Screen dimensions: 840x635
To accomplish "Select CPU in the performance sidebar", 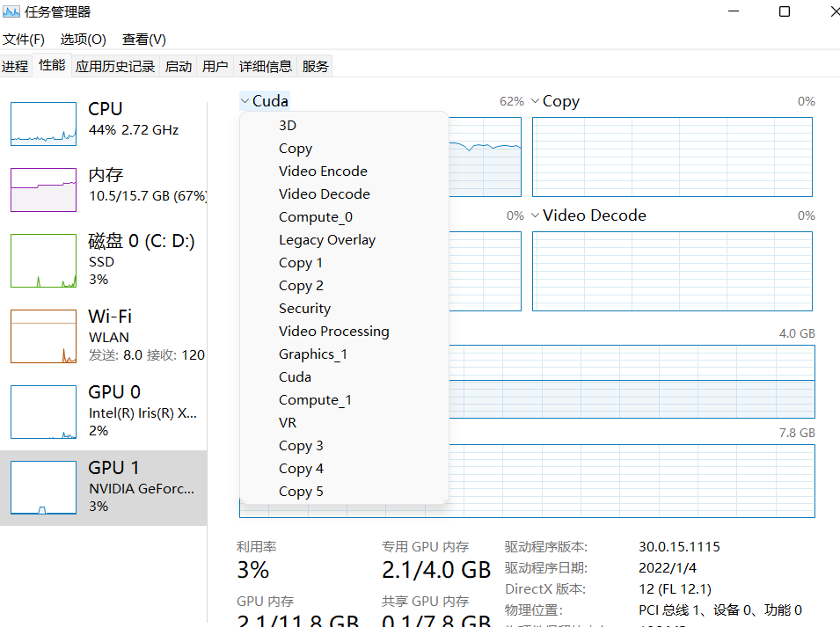I will [x=106, y=123].
